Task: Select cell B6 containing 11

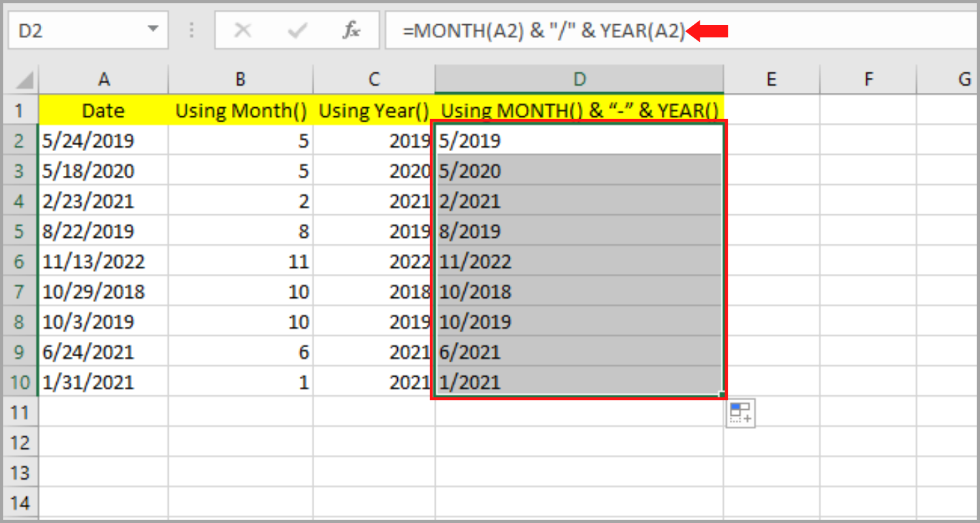Action: (x=240, y=261)
